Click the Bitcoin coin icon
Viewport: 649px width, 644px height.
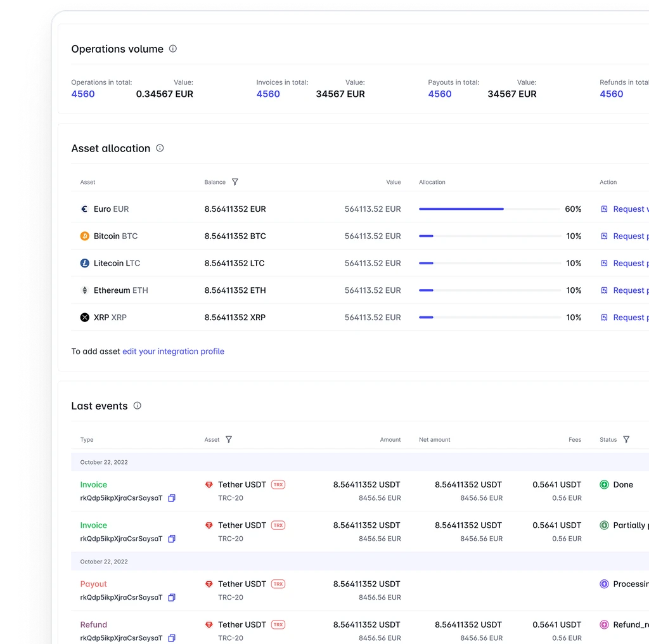coord(84,236)
